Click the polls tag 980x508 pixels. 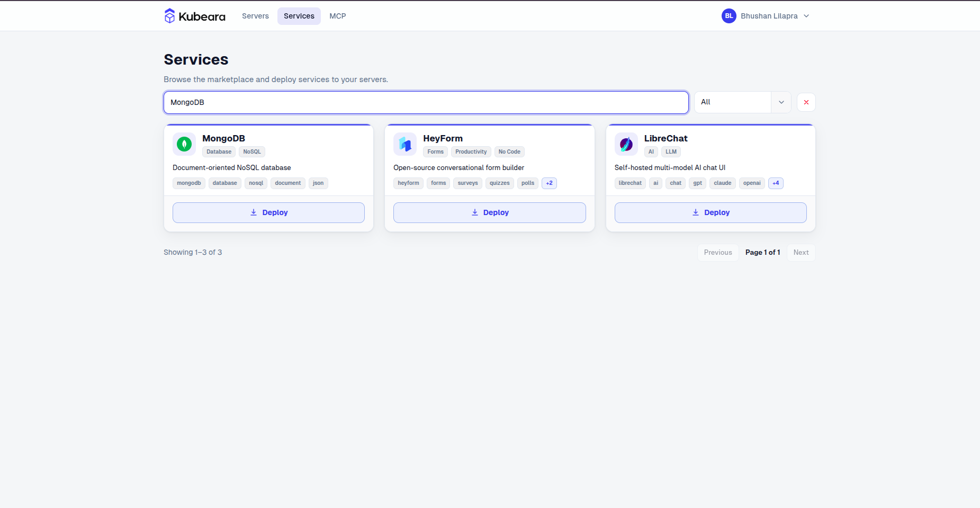pos(528,183)
